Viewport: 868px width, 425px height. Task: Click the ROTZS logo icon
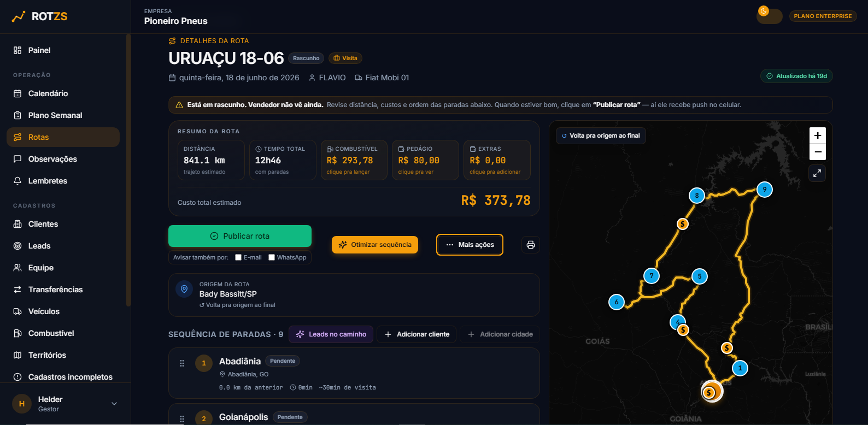[19, 16]
